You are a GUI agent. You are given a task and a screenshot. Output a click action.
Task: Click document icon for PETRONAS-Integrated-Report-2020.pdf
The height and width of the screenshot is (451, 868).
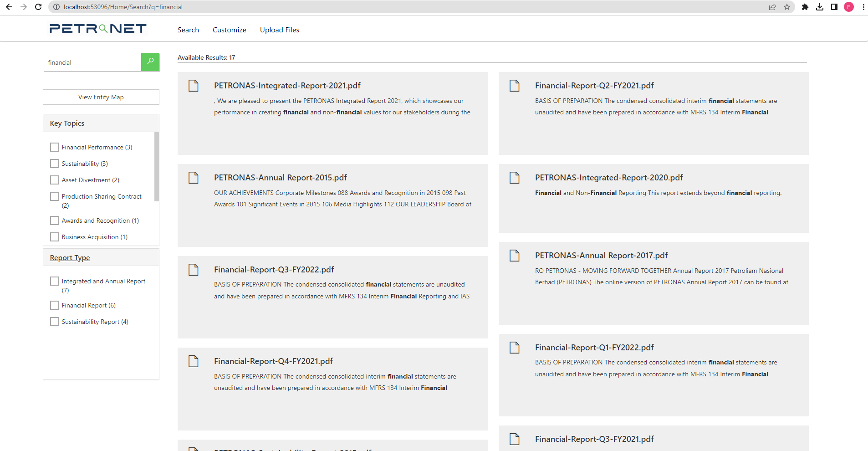click(x=515, y=178)
